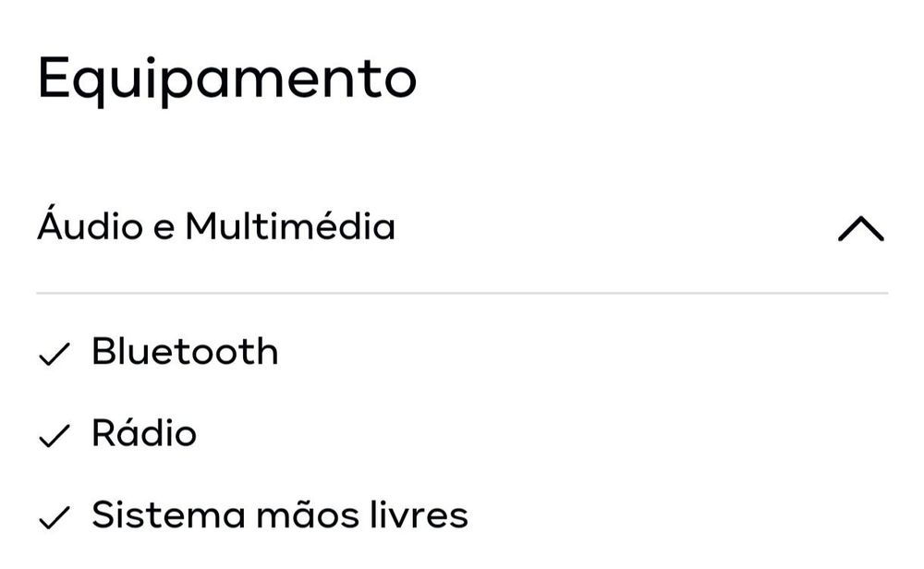This screenshot has height=569, width=924.
Task: Click the word Multimédia in section header
Action: pos(290,226)
